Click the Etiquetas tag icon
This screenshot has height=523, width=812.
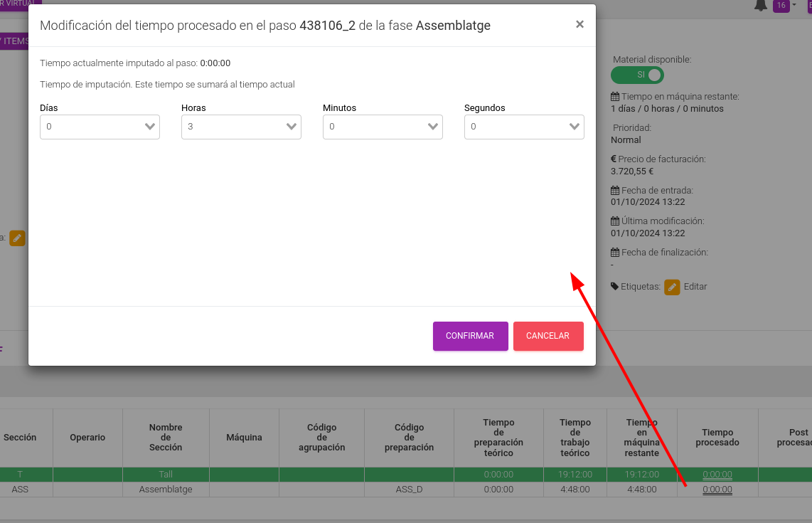(x=615, y=286)
